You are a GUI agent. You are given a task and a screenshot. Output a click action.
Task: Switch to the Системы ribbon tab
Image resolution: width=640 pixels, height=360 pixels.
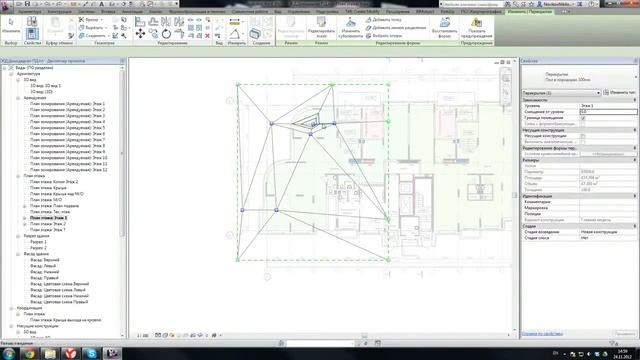87,12
